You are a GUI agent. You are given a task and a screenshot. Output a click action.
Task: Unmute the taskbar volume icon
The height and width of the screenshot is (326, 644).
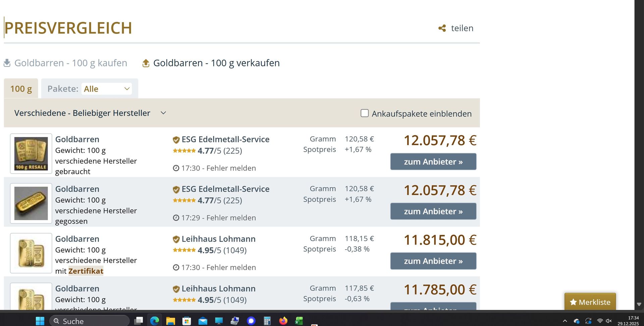tap(609, 321)
